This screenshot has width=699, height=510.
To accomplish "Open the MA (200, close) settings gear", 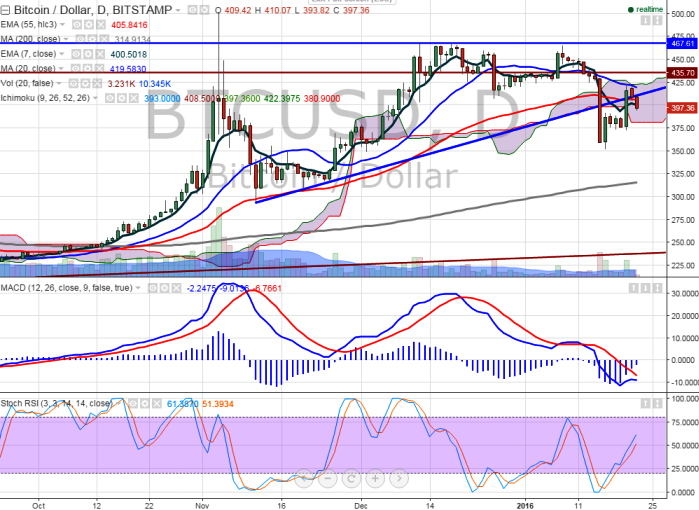I will (x=92, y=39).
